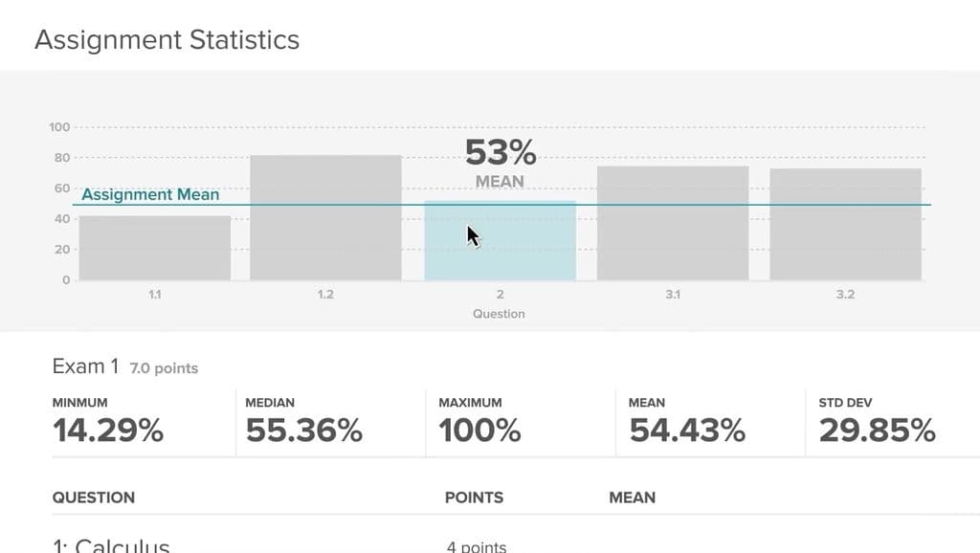
Task: Click the MAXIMUM 100% statistic
Action: tap(480, 422)
